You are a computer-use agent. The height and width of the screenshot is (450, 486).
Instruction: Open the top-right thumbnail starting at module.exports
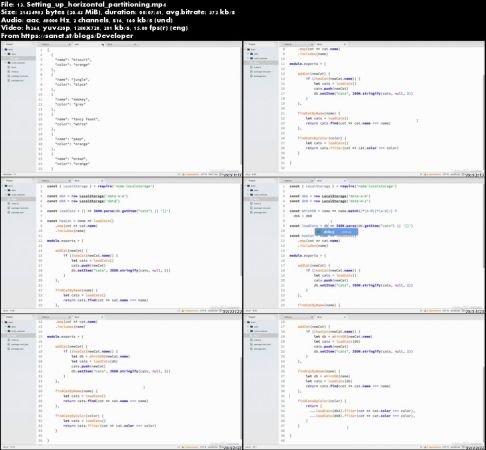pyautogui.click(x=364, y=109)
